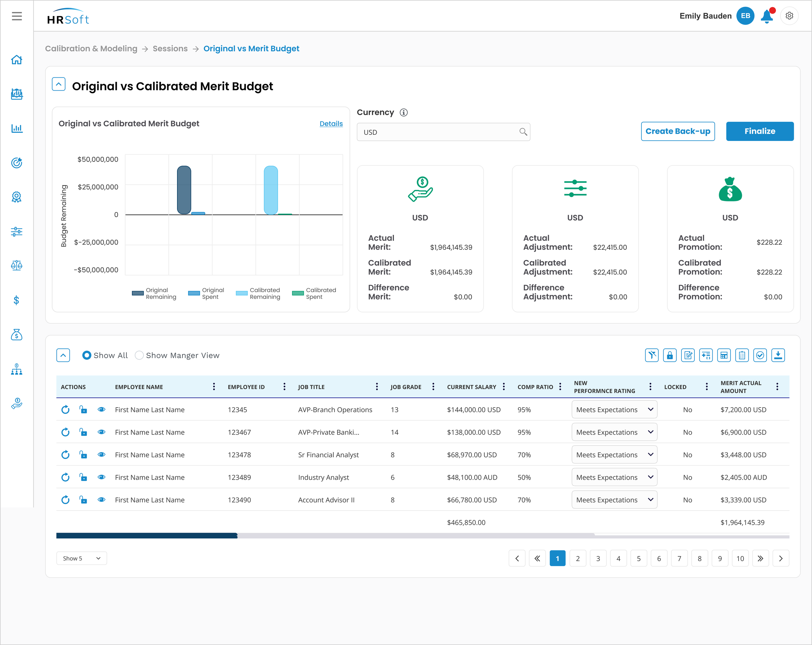Open the Show 5 rows dropdown
Screen dimensions: 812x645
tap(81, 558)
